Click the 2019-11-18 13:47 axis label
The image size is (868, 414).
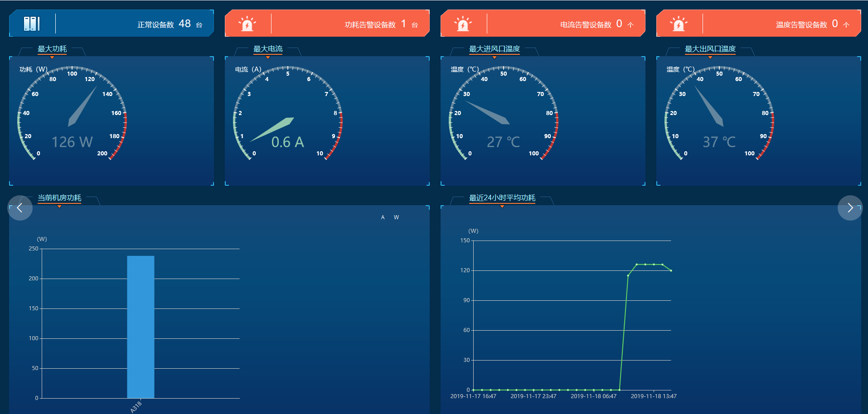click(654, 396)
